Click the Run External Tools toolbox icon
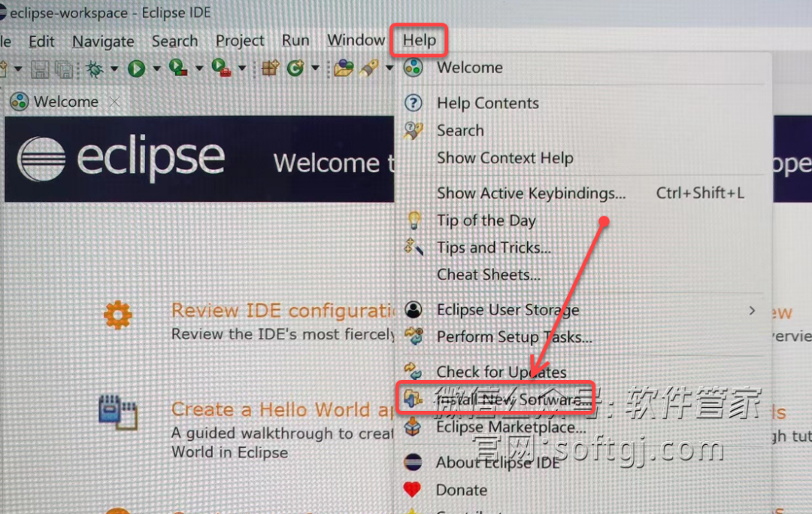This screenshot has width=812, height=514. coord(221,68)
